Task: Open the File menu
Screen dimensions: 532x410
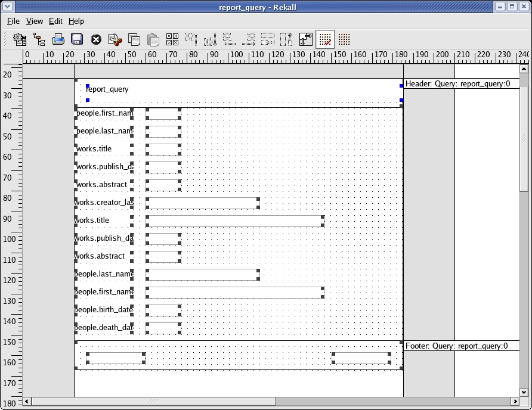Action: click(13, 21)
